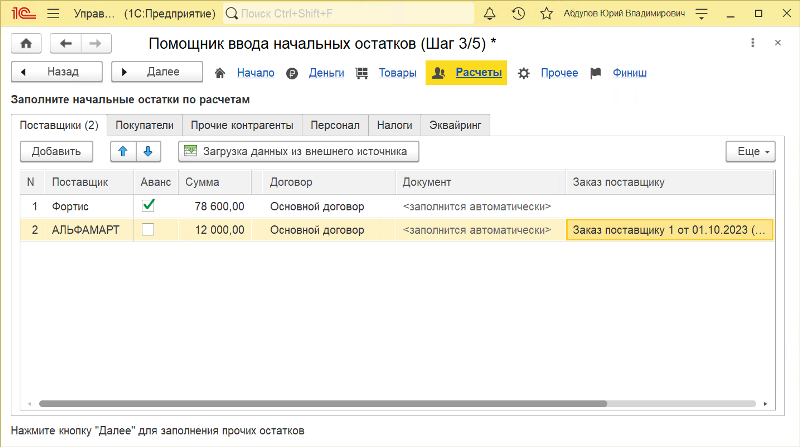Image resolution: width=800 pixels, height=447 pixels.
Task: Switch to Налоги tab
Action: coord(394,125)
